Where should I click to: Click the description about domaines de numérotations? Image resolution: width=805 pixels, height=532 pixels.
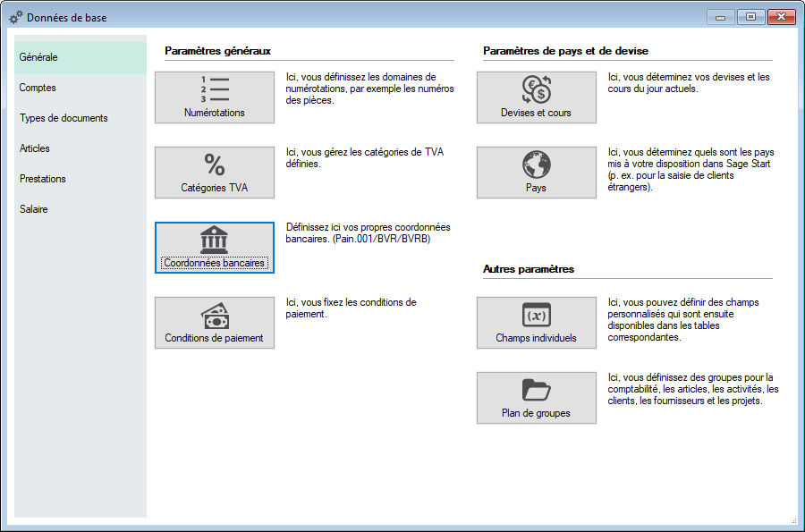[x=369, y=89]
